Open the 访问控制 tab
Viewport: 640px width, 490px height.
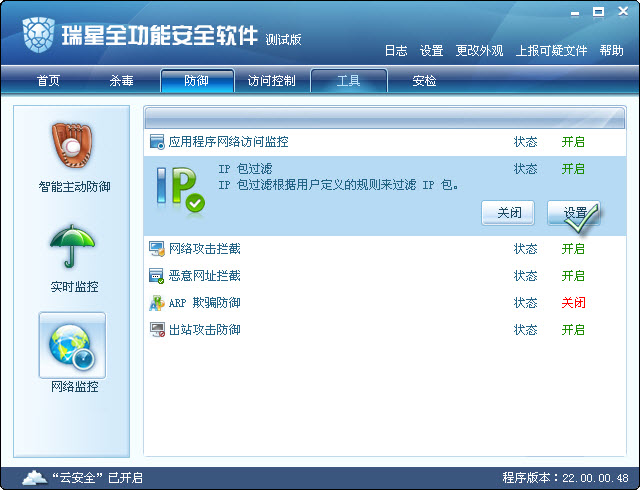pos(271,80)
